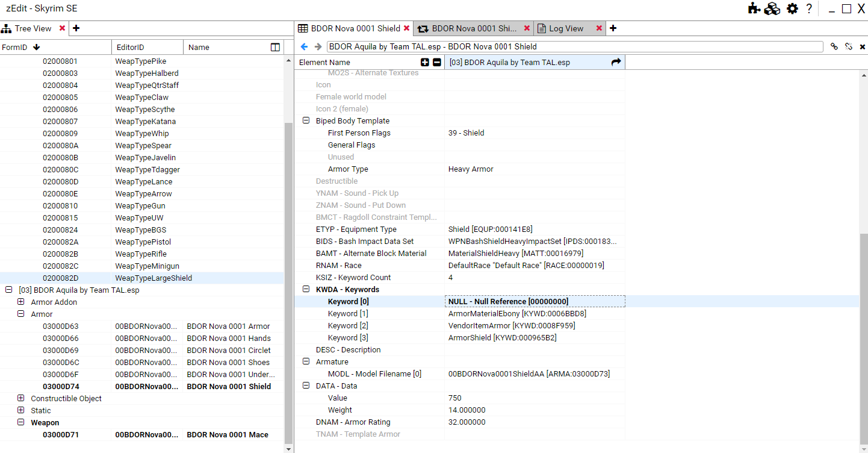Click the tree view vertical scrollbar

pyautogui.click(x=288, y=283)
